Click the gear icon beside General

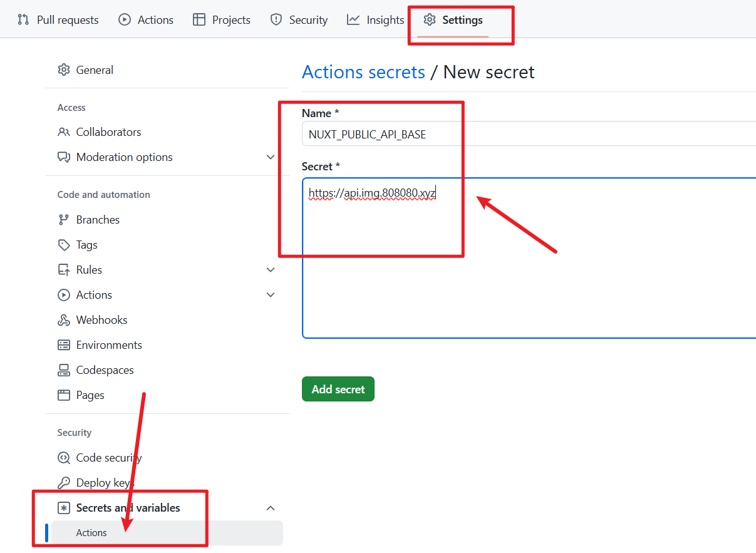tap(63, 70)
